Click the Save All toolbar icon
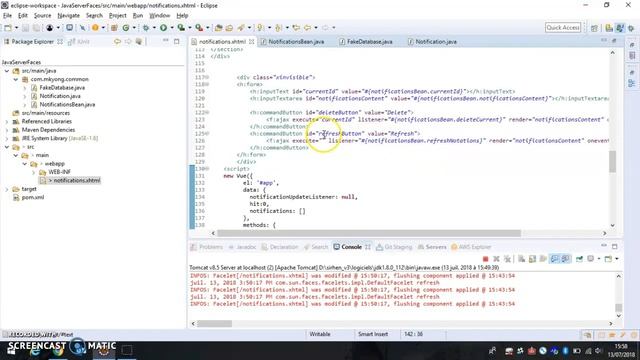Image resolution: width=640 pixels, height=360 pixels. [36, 27]
